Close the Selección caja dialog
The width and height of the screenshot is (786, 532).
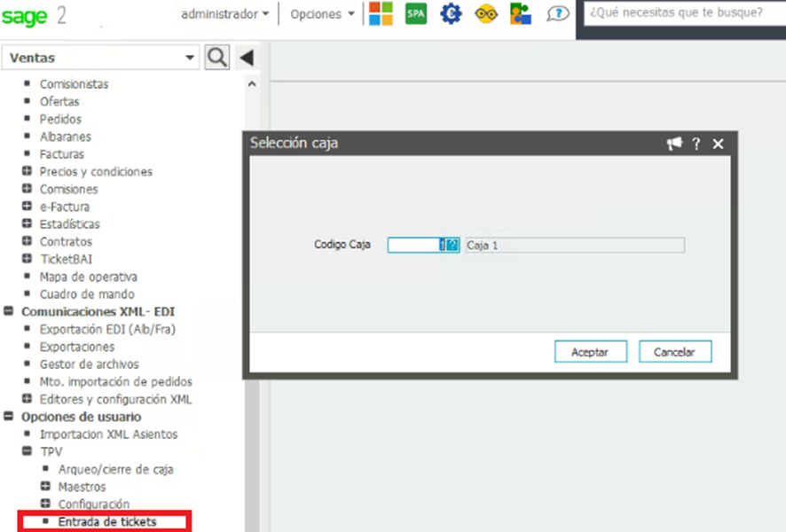[x=718, y=144]
